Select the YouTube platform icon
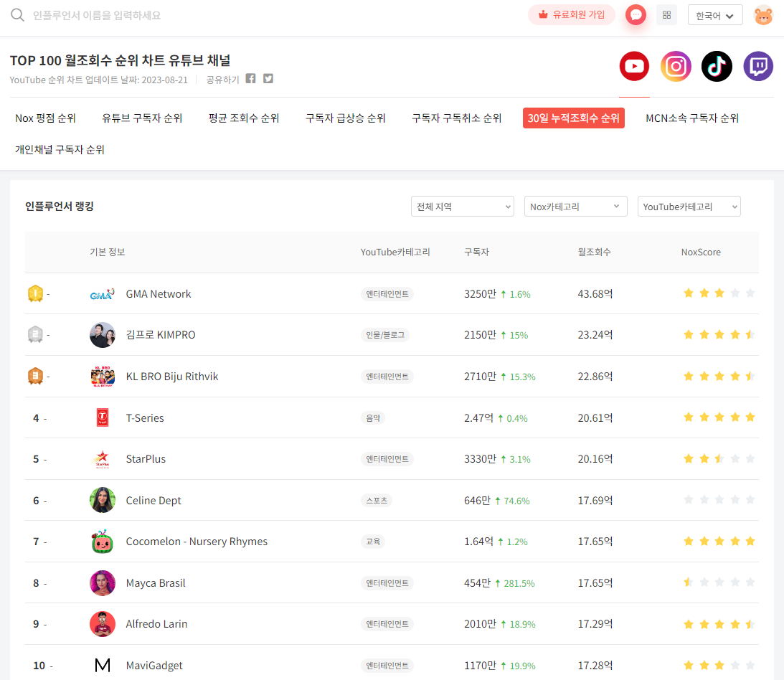Viewport: 784px width, 680px height. (x=634, y=66)
